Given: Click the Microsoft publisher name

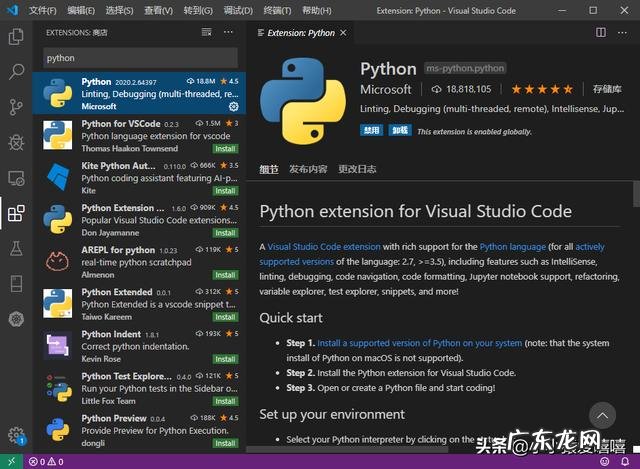Looking at the screenshot, I should tap(386, 89).
